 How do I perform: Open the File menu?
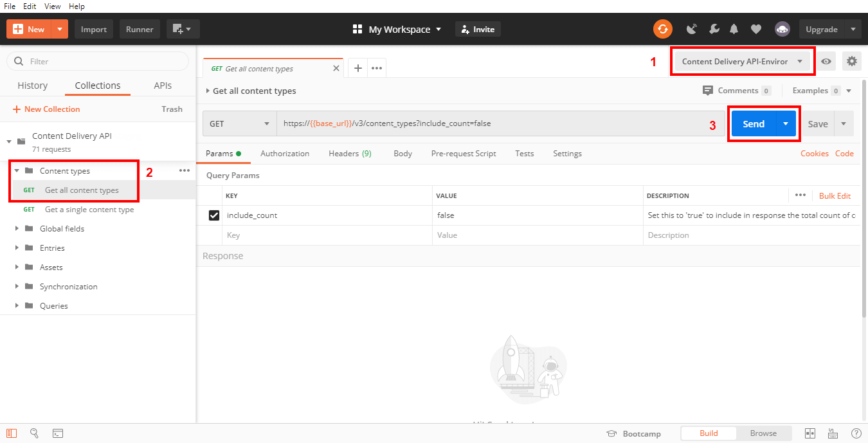click(x=9, y=6)
